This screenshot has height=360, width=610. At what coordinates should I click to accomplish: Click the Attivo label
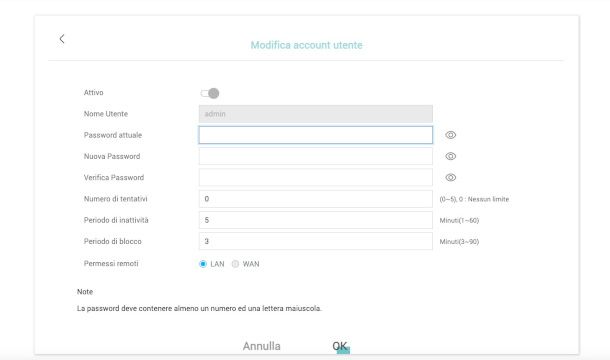[x=94, y=93]
